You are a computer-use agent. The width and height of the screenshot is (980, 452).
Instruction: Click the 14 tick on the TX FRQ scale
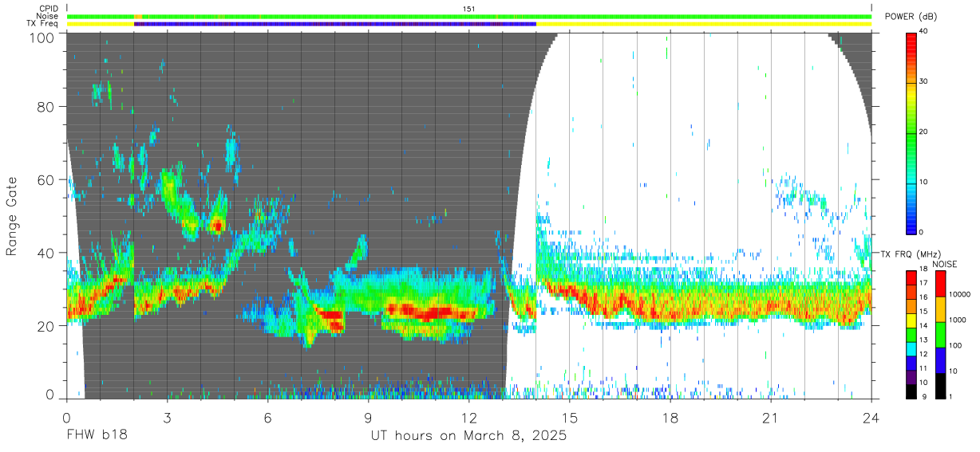point(925,326)
